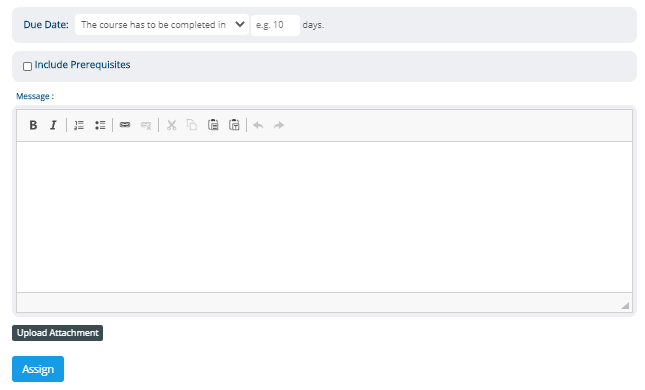Toggle bold formatting in message editor

pos(33,125)
